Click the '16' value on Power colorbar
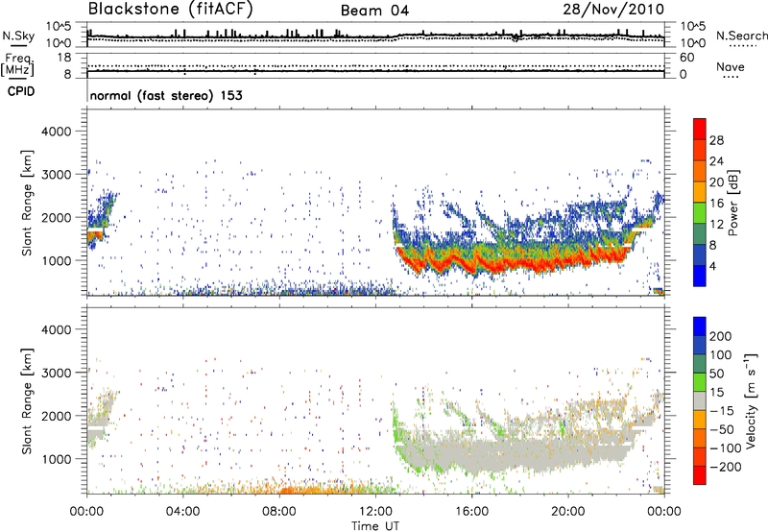This screenshot has height=532, width=768. (x=716, y=204)
